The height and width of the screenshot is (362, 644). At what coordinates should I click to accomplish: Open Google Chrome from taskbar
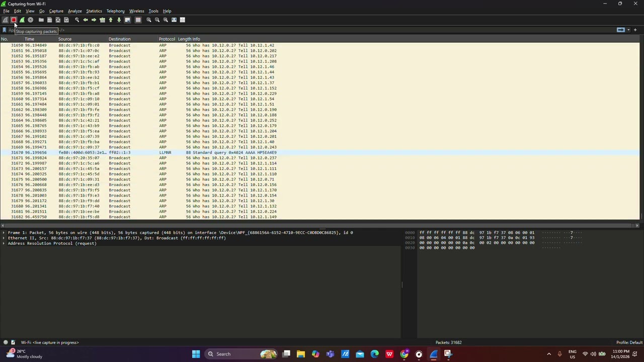[404, 354]
